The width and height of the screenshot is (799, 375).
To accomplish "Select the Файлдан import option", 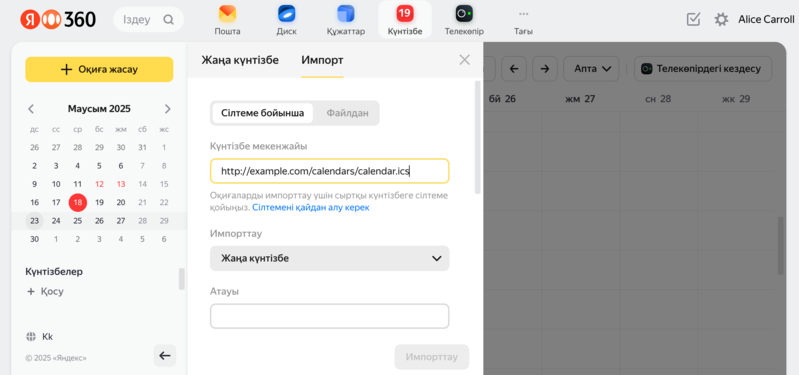I will [x=348, y=113].
